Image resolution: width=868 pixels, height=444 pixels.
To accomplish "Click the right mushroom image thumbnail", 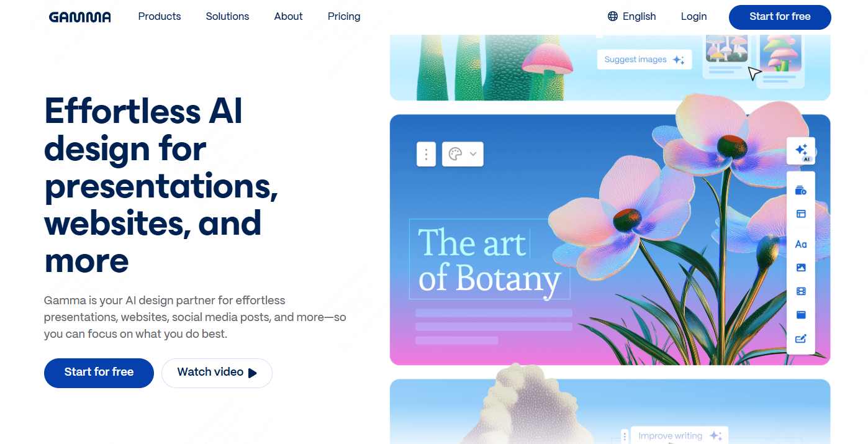I will pos(780,53).
